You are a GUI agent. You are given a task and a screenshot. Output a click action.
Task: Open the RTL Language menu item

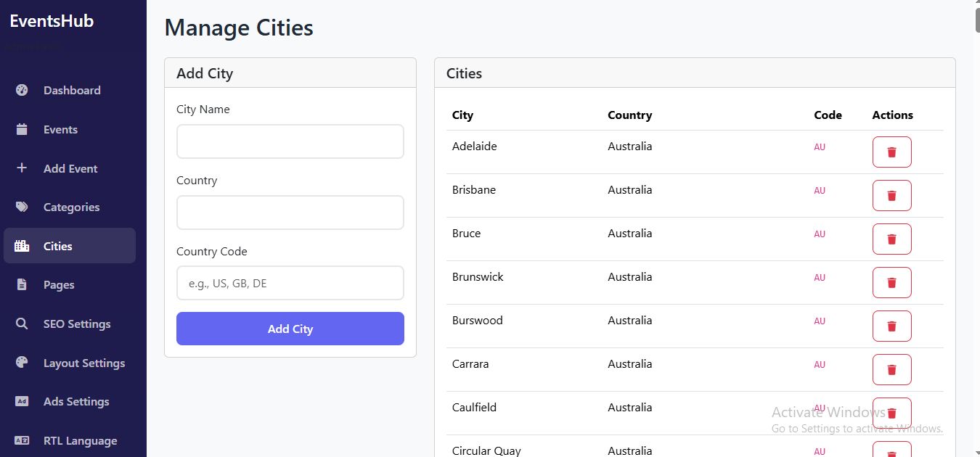coord(80,441)
